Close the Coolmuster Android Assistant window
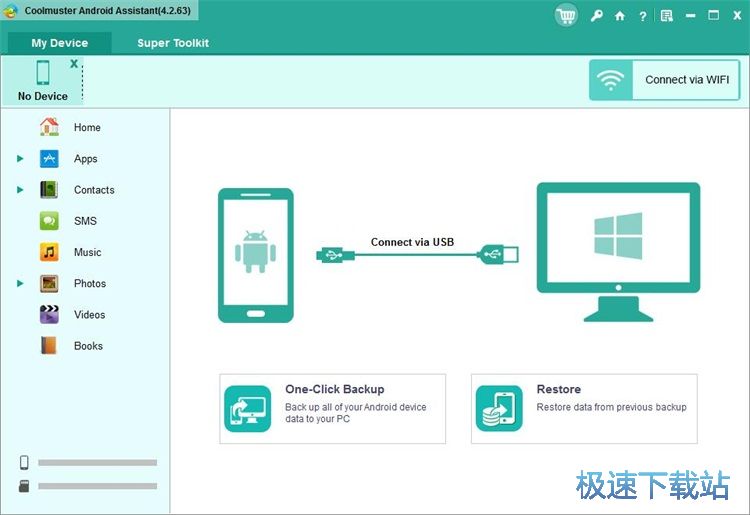The width and height of the screenshot is (750, 515). 737,16
